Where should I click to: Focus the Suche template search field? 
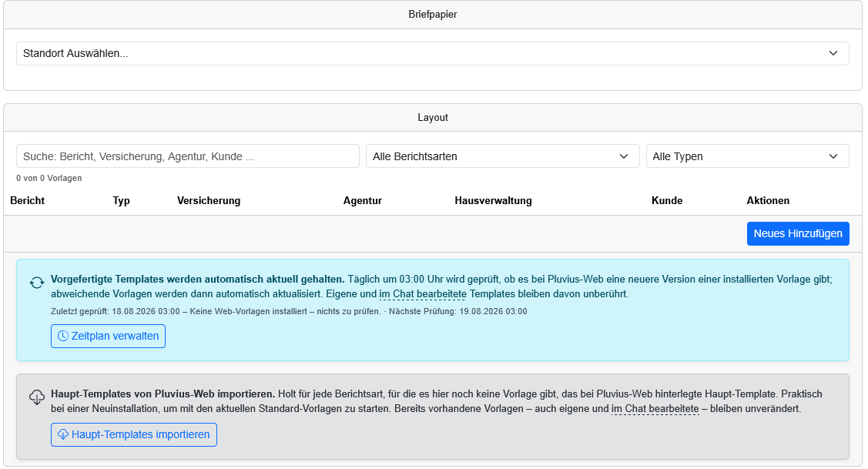point(188,156)
